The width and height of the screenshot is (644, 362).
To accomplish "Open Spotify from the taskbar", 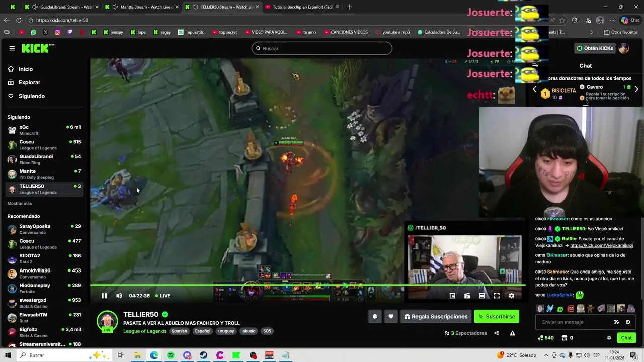I will click(171, 355).
